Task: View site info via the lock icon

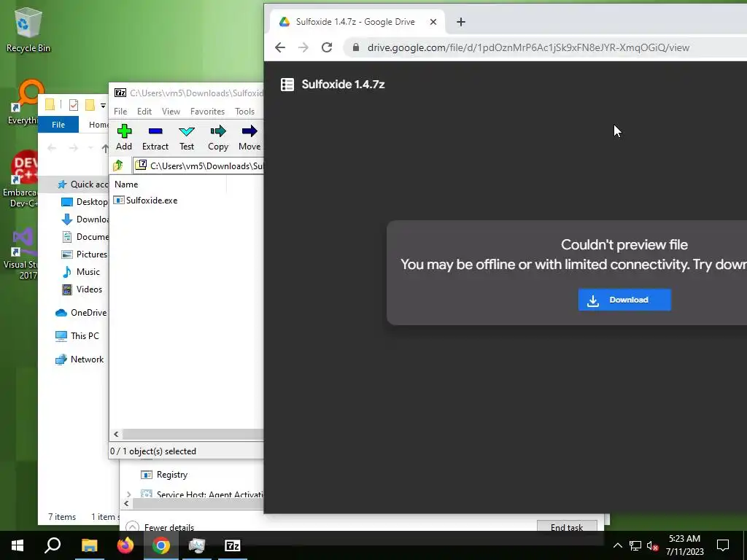Action: coord(355,47)
